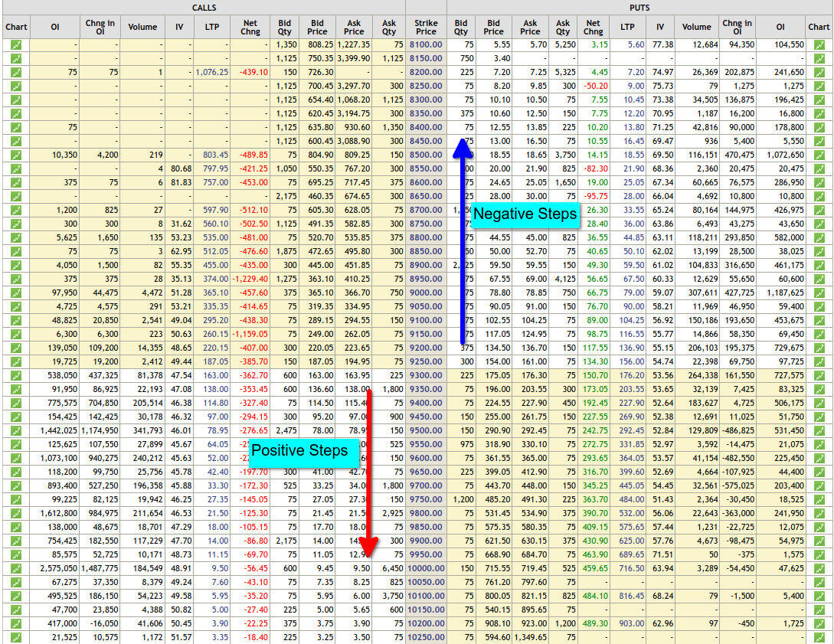
Task: Select the 10000.00 strike price link
Action: click(426, 568)
